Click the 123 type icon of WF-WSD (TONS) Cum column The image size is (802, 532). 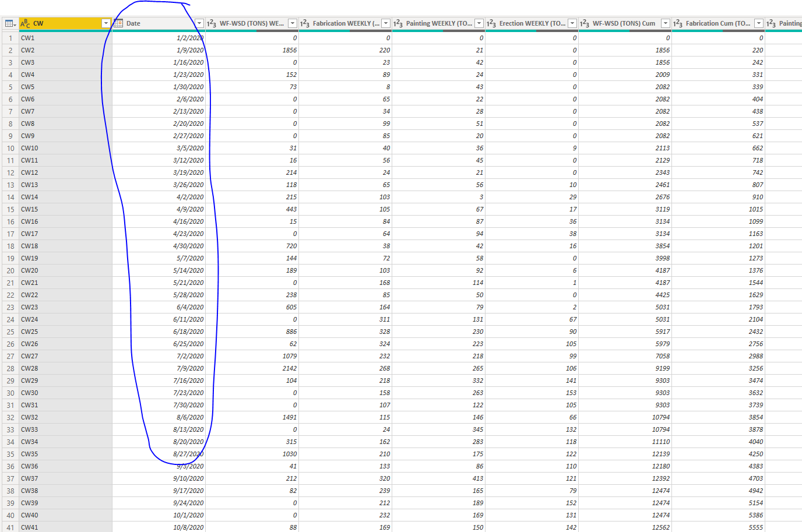pos(585,23)
